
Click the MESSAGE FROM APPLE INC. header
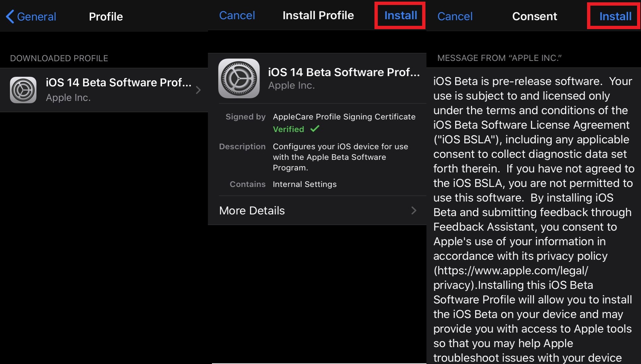click(500, 58)
